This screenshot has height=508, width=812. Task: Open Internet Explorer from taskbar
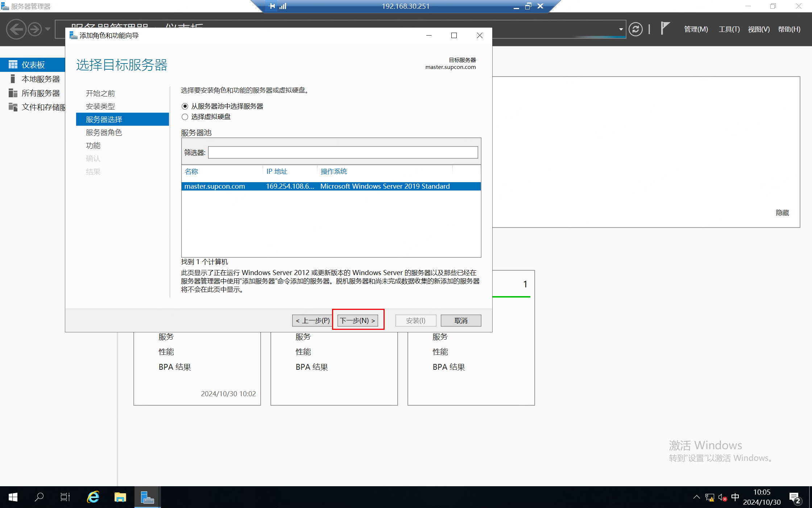[x=93, y=497]
